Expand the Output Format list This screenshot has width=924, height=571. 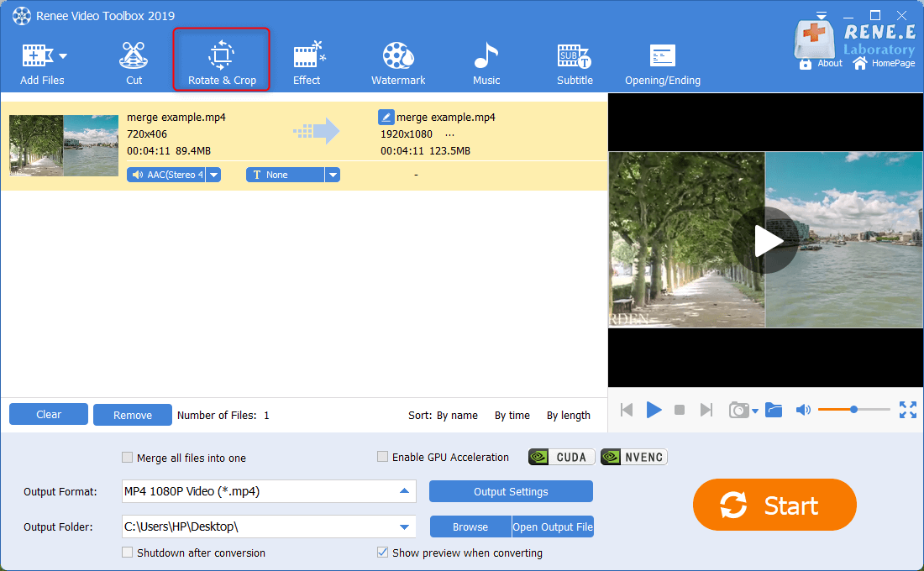404,491
